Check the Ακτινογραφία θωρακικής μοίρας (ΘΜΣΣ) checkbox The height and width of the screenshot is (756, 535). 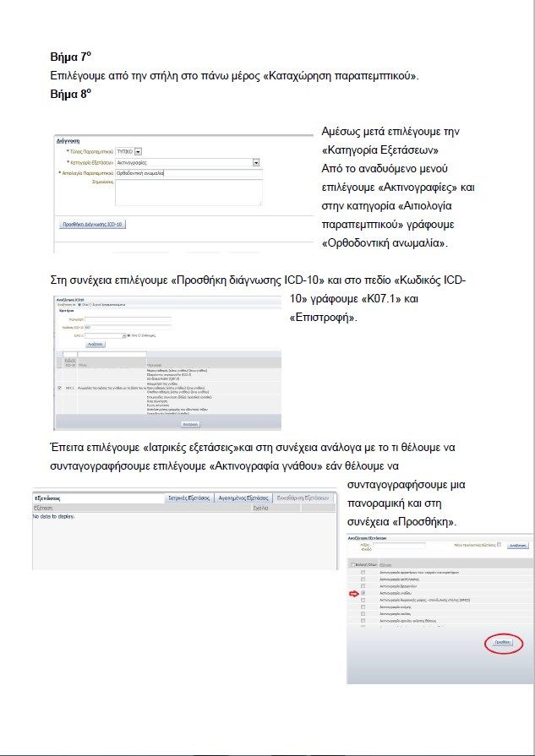[x=363, y=600]
